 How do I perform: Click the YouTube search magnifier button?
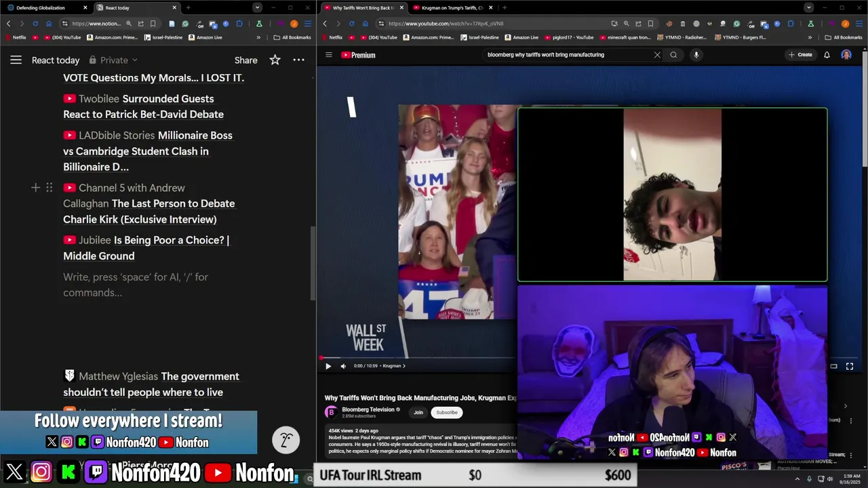(673, 55)
